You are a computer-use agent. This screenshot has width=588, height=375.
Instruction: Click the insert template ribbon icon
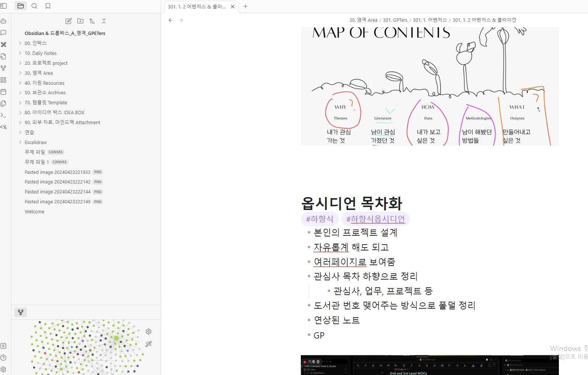(4, 104)
